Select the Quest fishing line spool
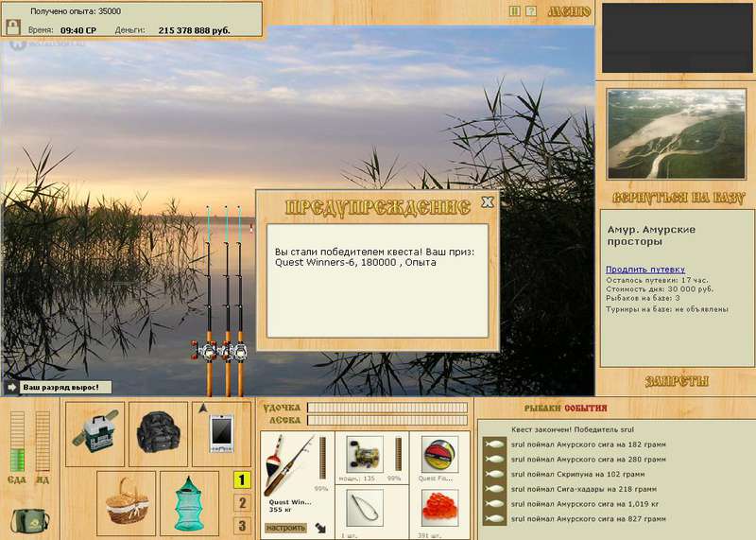The height and width of the screenshot is (540, 756). click(439, 455)
